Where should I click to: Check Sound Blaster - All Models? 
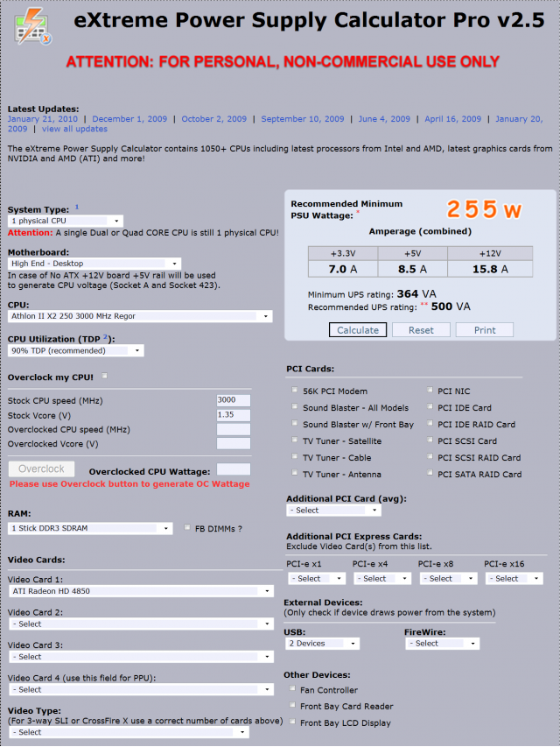295,406
